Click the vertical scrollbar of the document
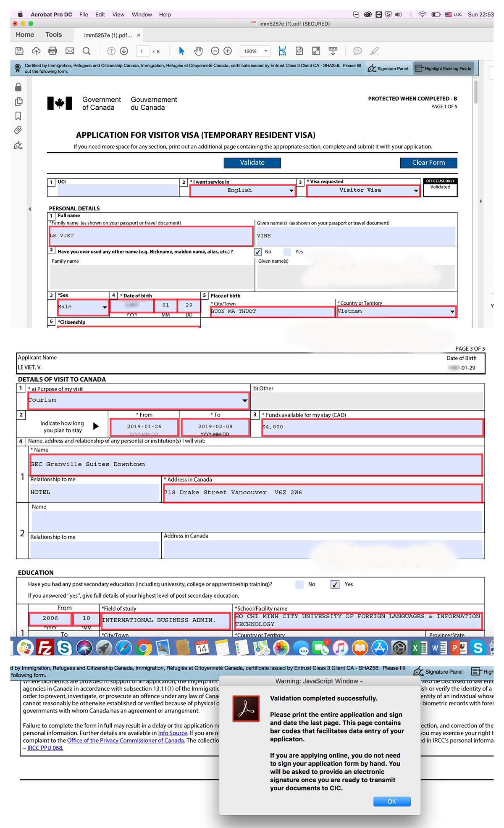This screenshot has height=828, width=504. [476, 92]
